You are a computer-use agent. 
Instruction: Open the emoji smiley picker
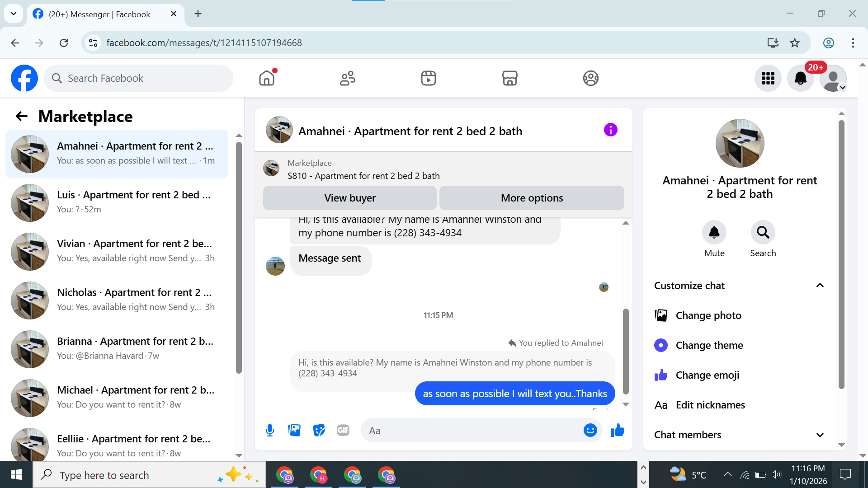[590, 430]
